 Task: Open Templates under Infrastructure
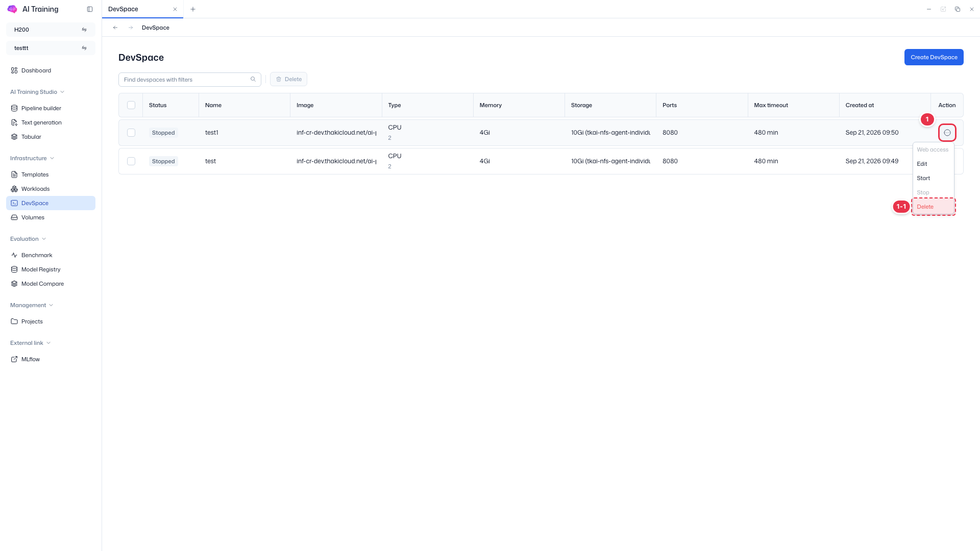click(x=51, y=174)
